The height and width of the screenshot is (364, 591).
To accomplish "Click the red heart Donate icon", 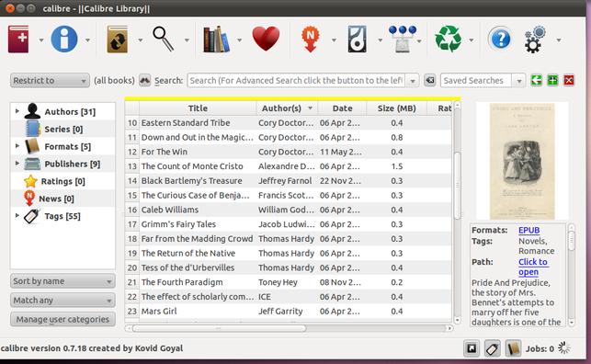I will click(x=267, y=39).
